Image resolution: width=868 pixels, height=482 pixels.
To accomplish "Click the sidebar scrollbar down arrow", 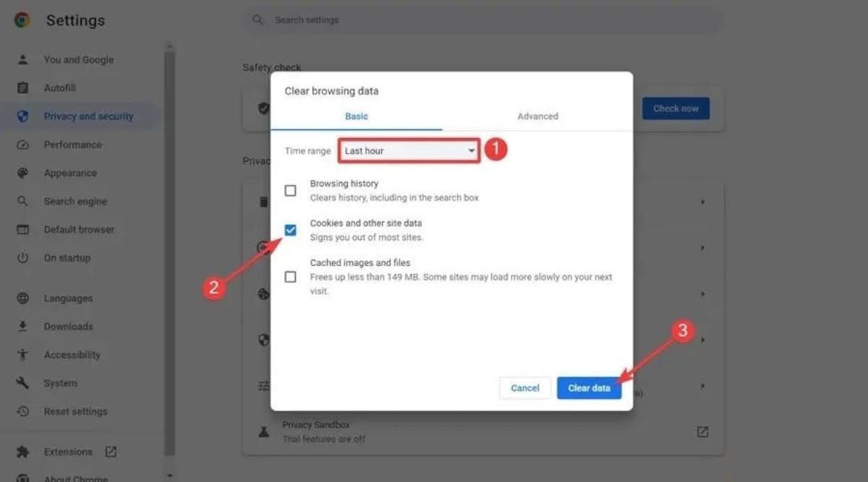I will click(x=169, y=475).
